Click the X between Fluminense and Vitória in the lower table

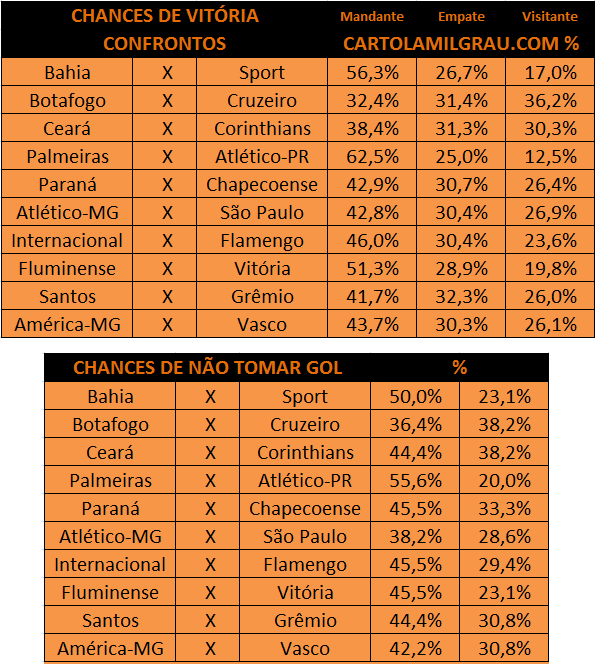coord(208,593)
